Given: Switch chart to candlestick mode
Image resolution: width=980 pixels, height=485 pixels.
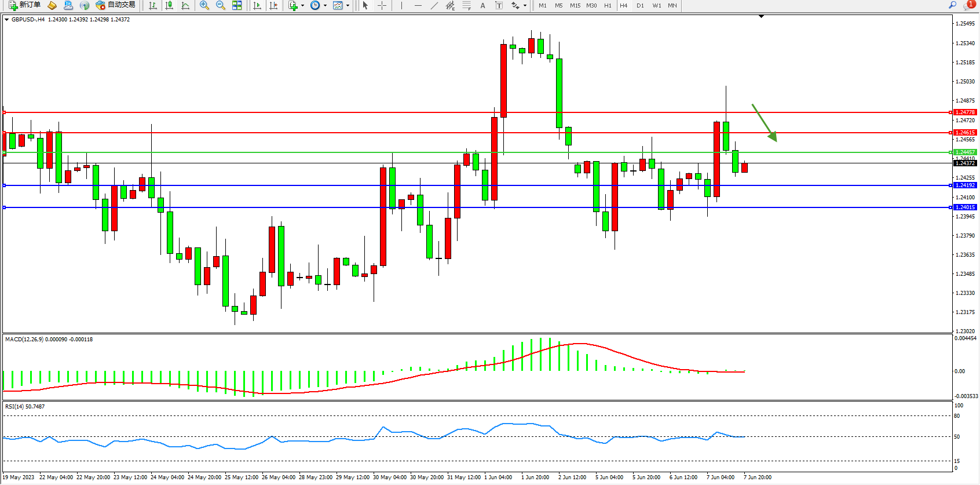Looking at the screenshot, I should (169, 5).
